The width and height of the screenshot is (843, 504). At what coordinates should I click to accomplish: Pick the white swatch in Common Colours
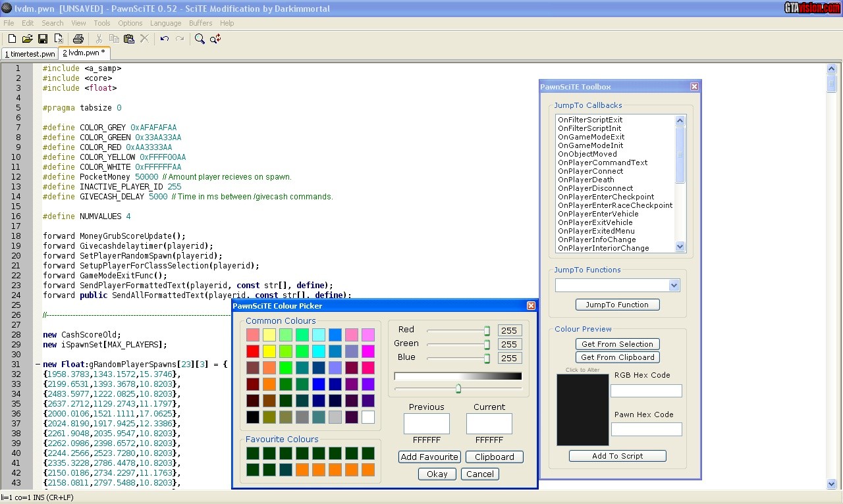[368, 417]
